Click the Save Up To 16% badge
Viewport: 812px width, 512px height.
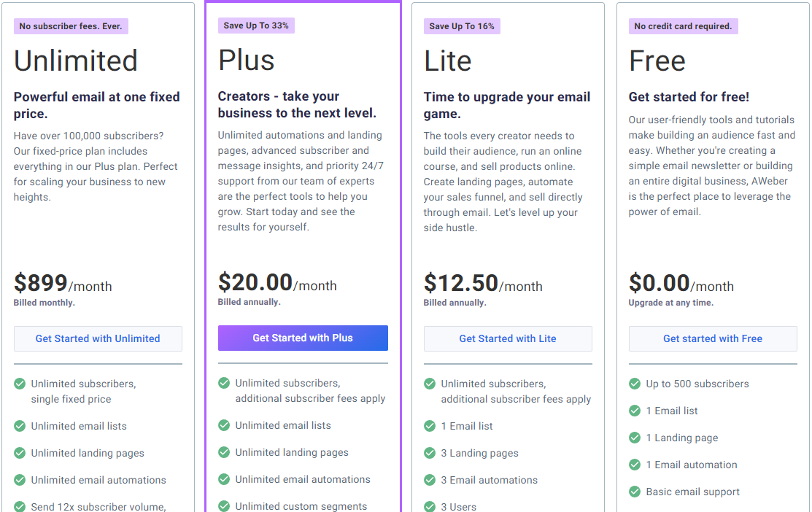462,26
